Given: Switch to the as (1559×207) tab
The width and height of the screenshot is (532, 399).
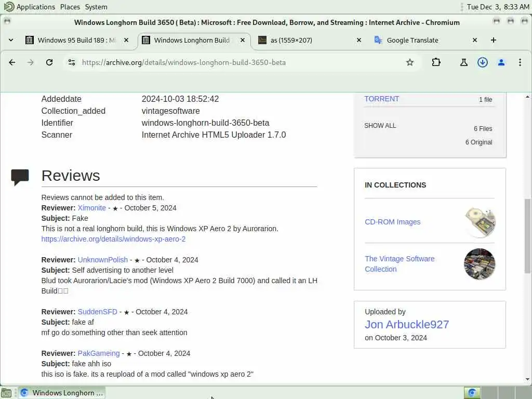Looking at the screenshot, I should 310,40.
